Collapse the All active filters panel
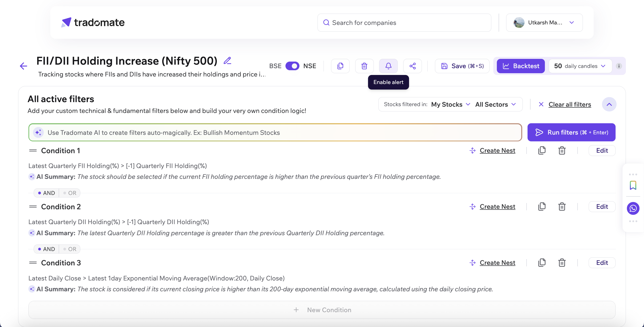644x327 pixels. 609,104
